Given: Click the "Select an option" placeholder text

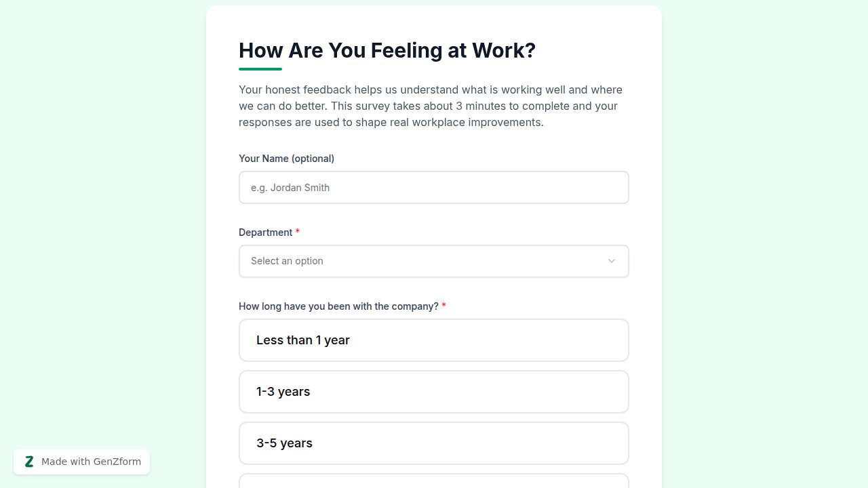Looking at the screenshot, I should click(287, 261).
